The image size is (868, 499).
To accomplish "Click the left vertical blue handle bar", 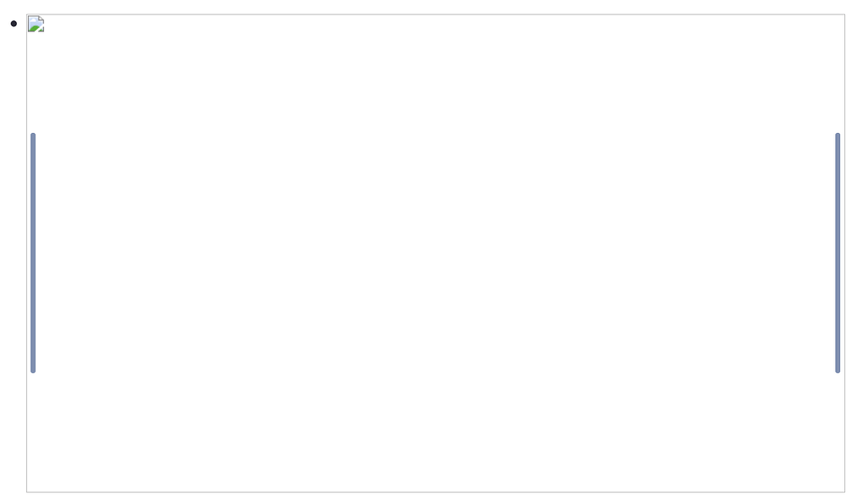I will coord(33,252).
